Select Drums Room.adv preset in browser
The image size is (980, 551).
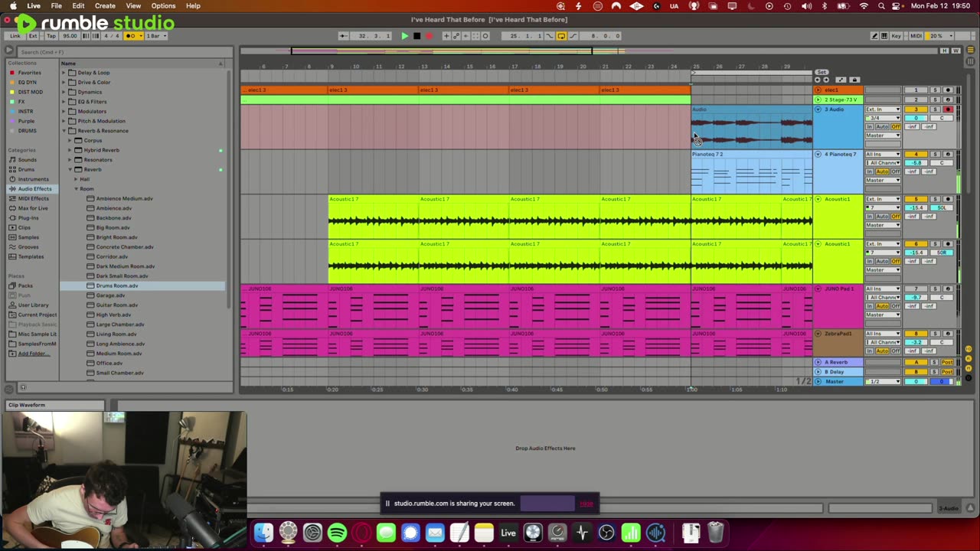point(117,285)
